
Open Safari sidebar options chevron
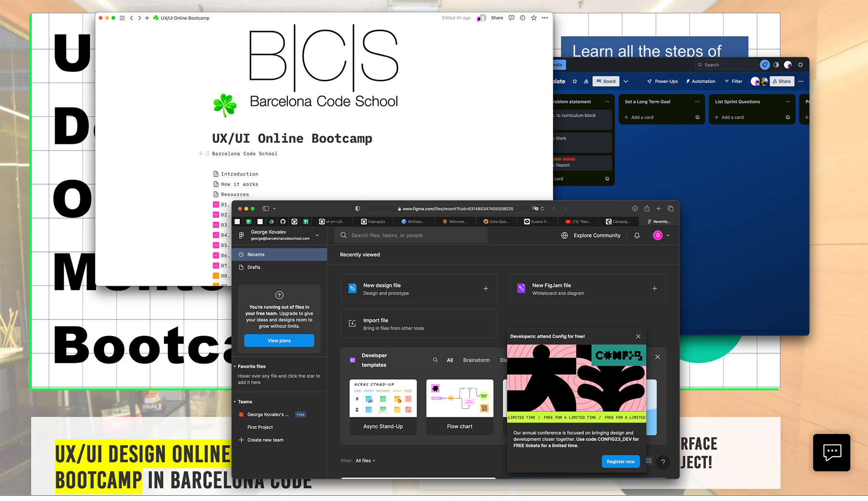coord(274,209)
